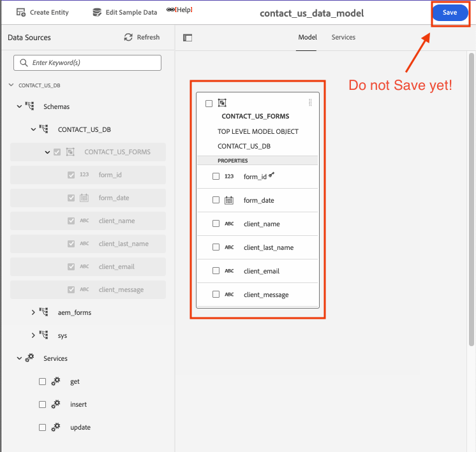Check the insert service checkbox
Image resolution: width=476 pixels, height=452 pixels.
(x=43, y=404)
